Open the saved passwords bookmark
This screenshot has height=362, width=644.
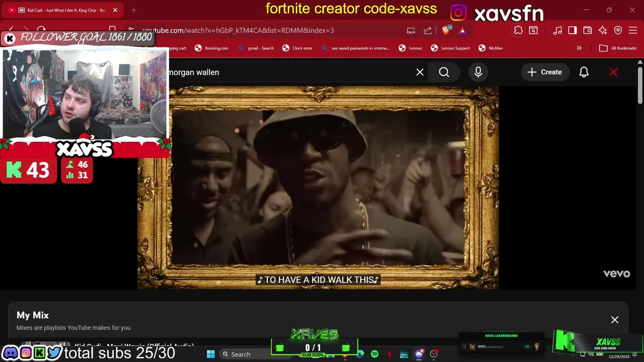(356, 48)
